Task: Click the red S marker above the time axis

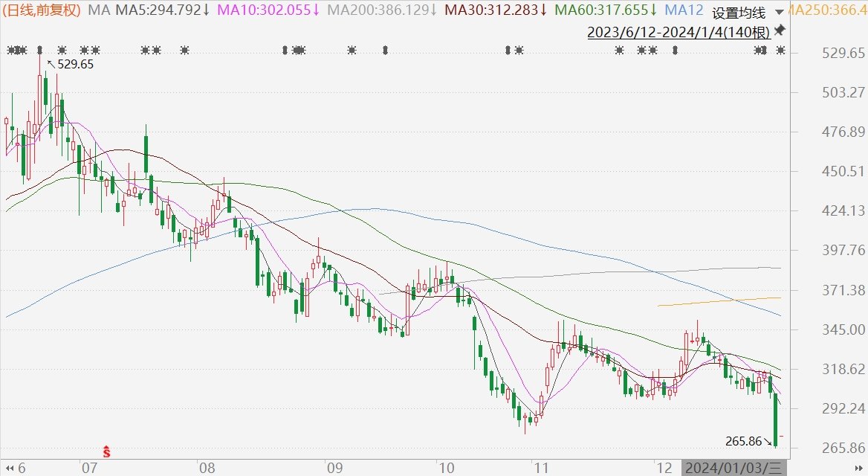Action: [107, 451]
